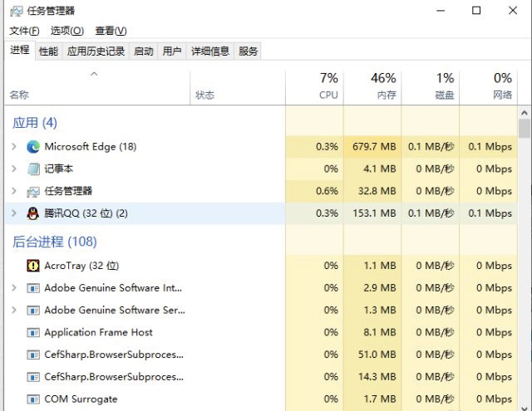Screen dimensions: 532x411
Task: Expand the Microsoft Edge (18) process group
Action: pos(14,146)
